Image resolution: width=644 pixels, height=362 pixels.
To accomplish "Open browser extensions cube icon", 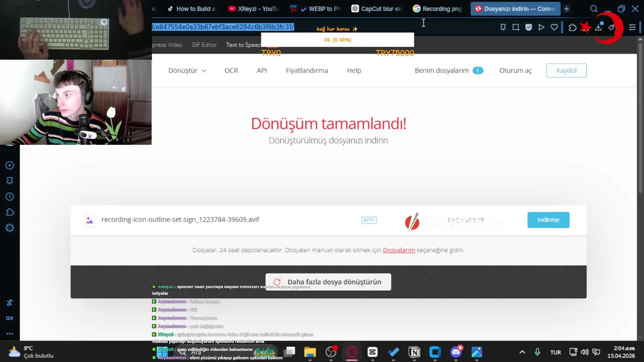I will point(573,27).
